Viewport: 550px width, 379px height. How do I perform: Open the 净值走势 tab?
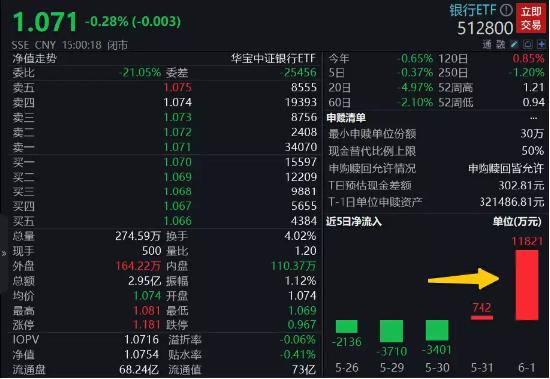pos(34,58)
